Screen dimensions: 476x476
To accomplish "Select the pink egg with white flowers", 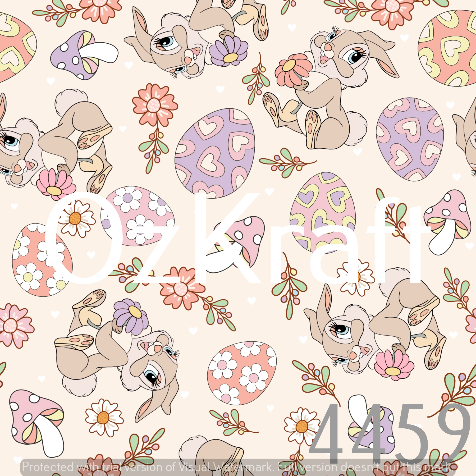I will [x=138, y=216].
